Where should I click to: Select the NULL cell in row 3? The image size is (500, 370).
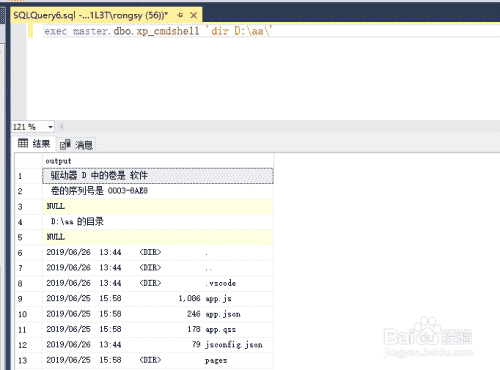pyautogui.click(x=158, y=206)
